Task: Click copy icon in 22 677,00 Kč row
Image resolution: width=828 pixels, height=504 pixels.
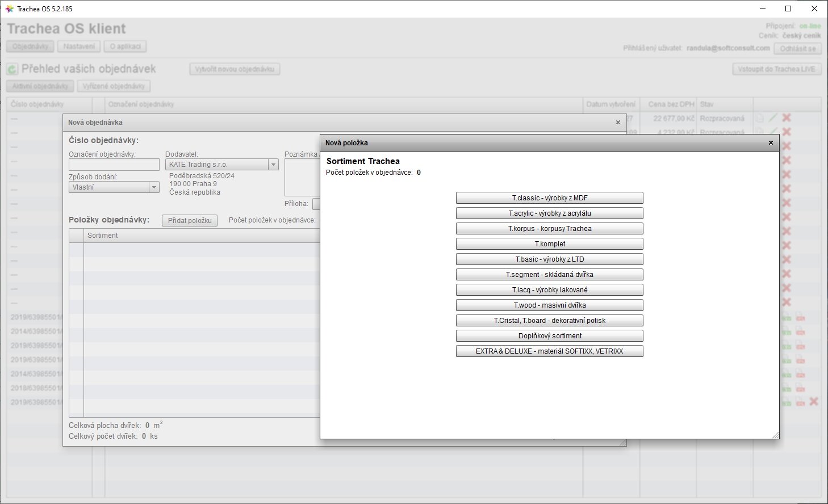Action: [x=759, y=118]
